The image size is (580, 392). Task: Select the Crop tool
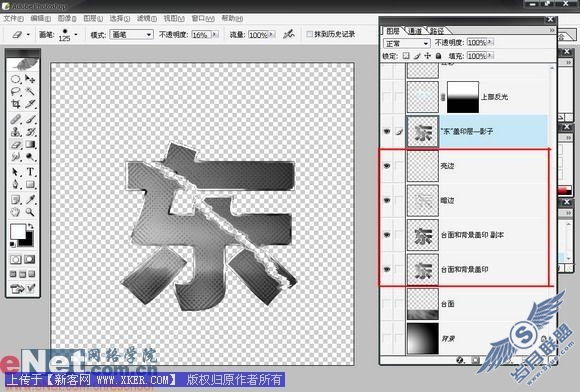click(x=16, y=104)
